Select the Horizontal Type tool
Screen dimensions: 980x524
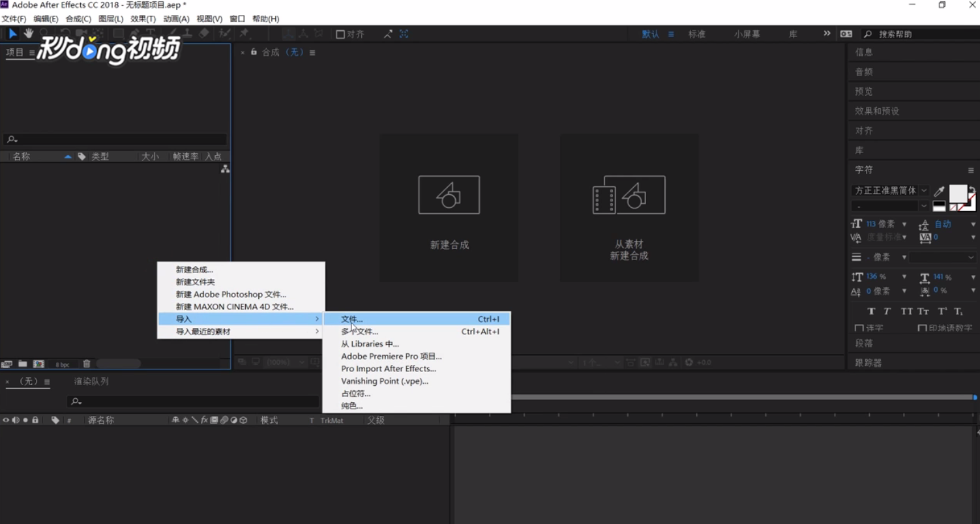pyautogui.click(x=151, y=33)
